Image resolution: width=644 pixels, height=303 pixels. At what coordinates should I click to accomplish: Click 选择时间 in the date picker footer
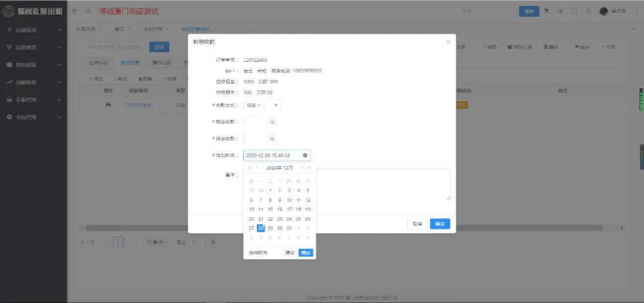click(x=258, y=253)
